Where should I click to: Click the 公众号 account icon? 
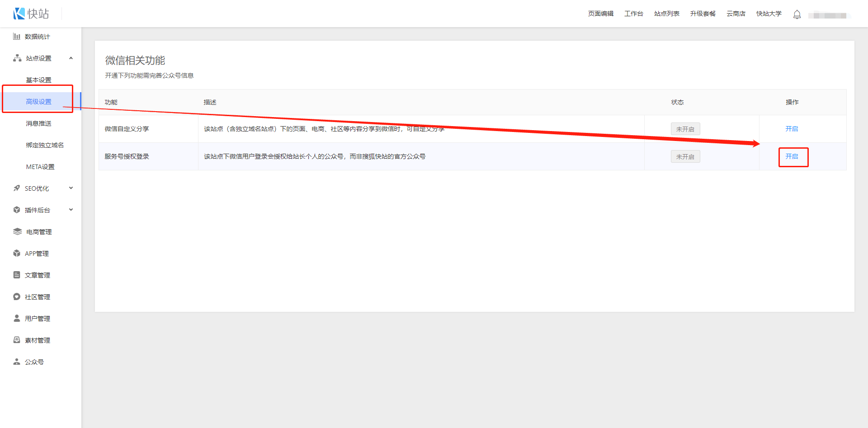pos(17,362)
